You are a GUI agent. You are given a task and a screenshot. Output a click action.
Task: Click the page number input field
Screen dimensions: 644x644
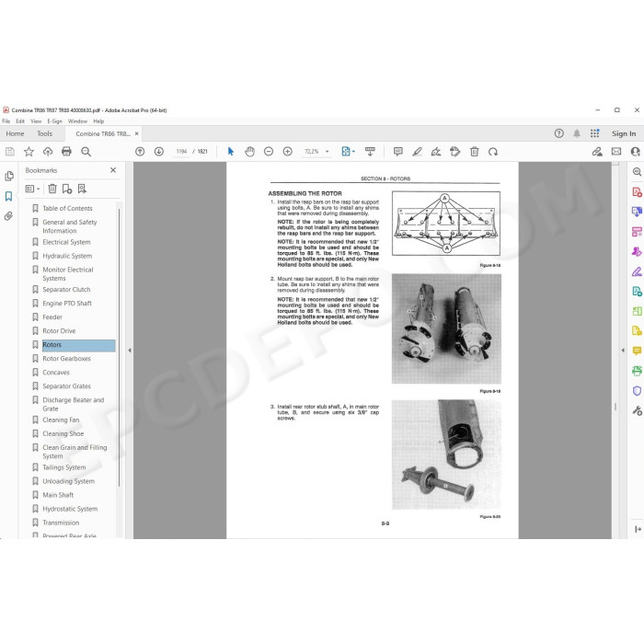click(181, 152)
